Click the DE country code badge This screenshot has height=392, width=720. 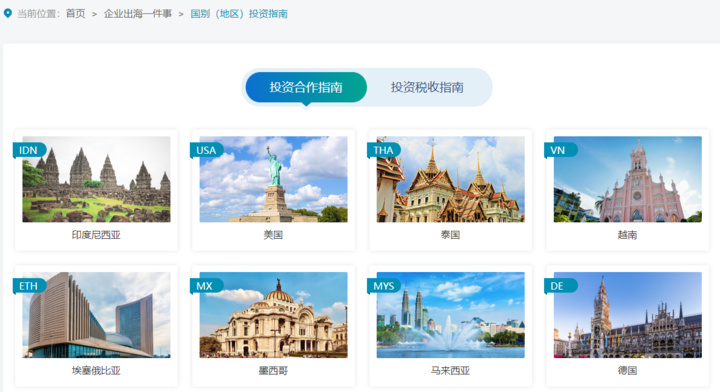click(561, 286)
